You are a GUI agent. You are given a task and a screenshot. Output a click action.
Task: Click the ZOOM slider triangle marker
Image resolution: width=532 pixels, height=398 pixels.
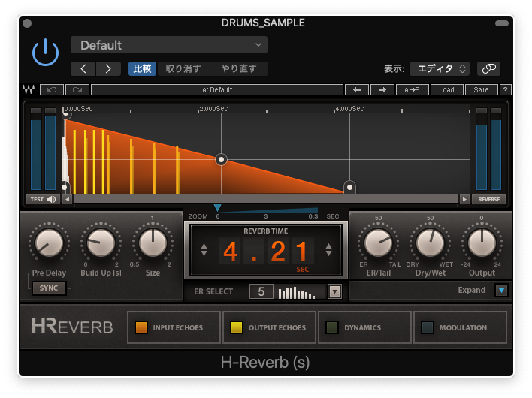click(217, 207)
